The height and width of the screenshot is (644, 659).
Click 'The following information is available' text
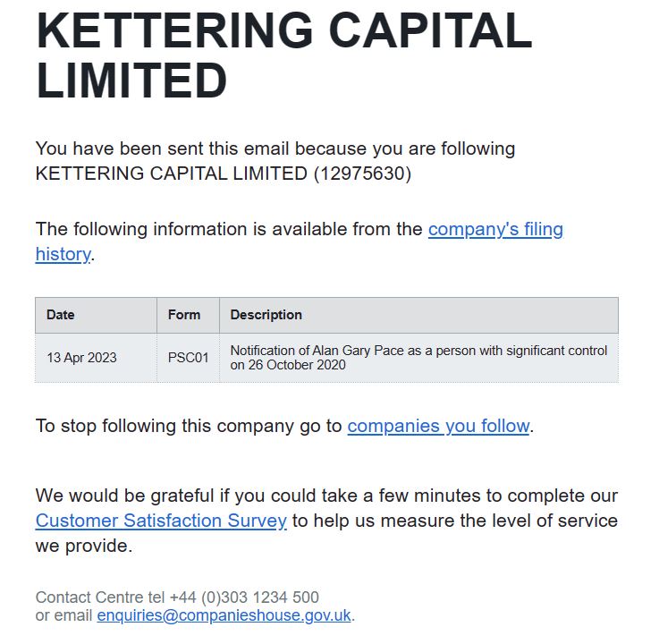[x=229, y=229]
